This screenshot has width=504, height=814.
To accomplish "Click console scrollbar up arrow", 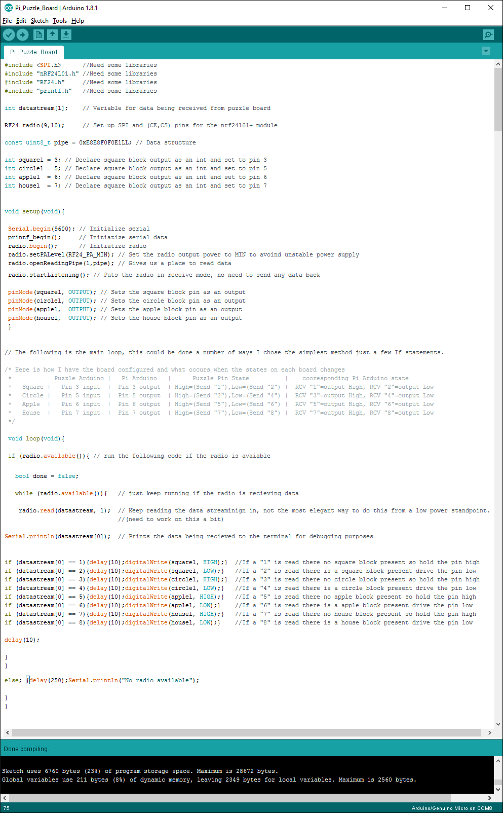I will click(x=498, y=761).
